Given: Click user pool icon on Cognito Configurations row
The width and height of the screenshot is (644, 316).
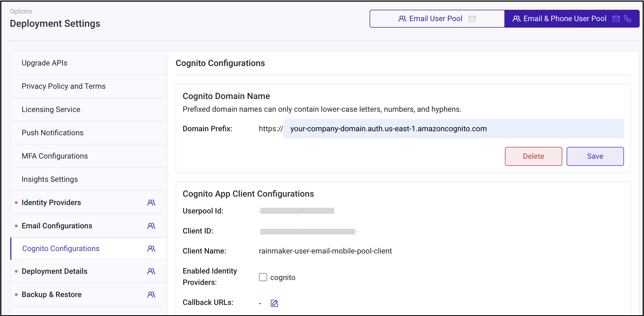Looking at the screenshot, I should pos(151,249).
